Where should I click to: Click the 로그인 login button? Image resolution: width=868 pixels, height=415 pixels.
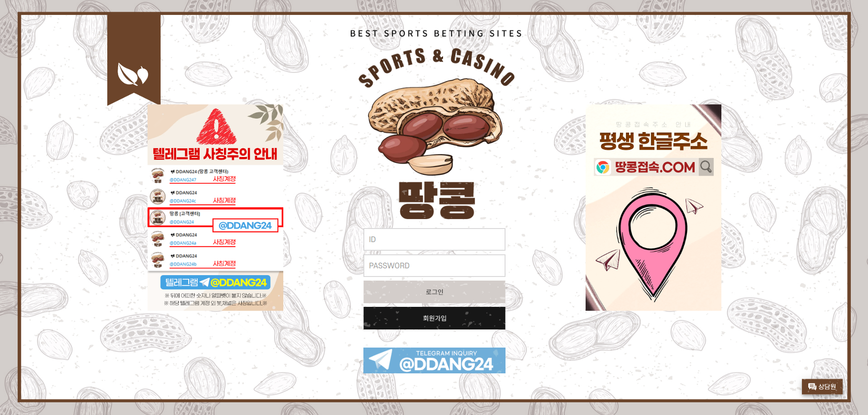coord(434,292)
